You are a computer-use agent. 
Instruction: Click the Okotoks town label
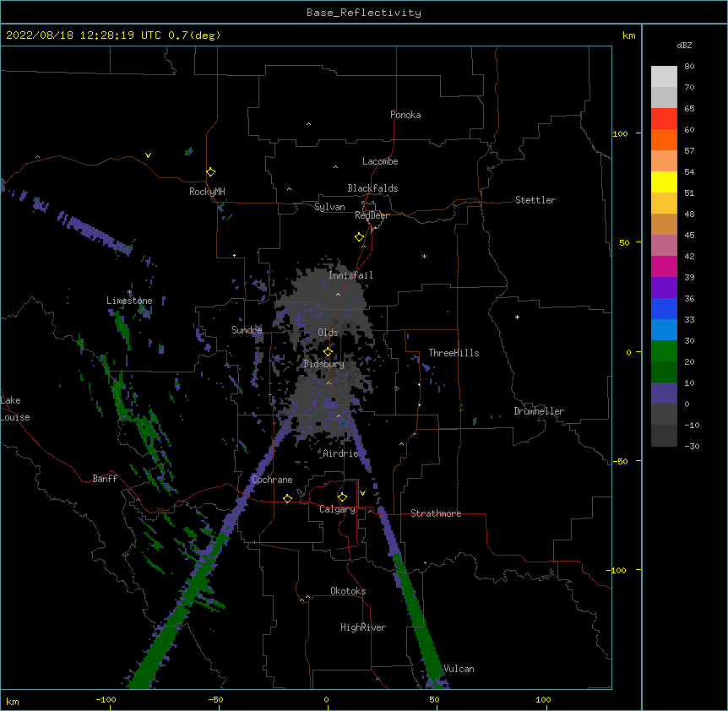[348, 591]
